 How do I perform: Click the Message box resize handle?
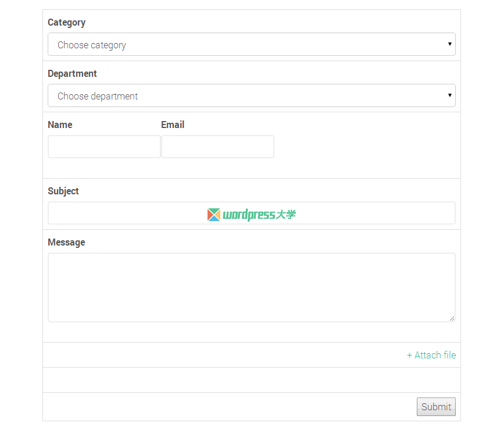coord(452,318)
